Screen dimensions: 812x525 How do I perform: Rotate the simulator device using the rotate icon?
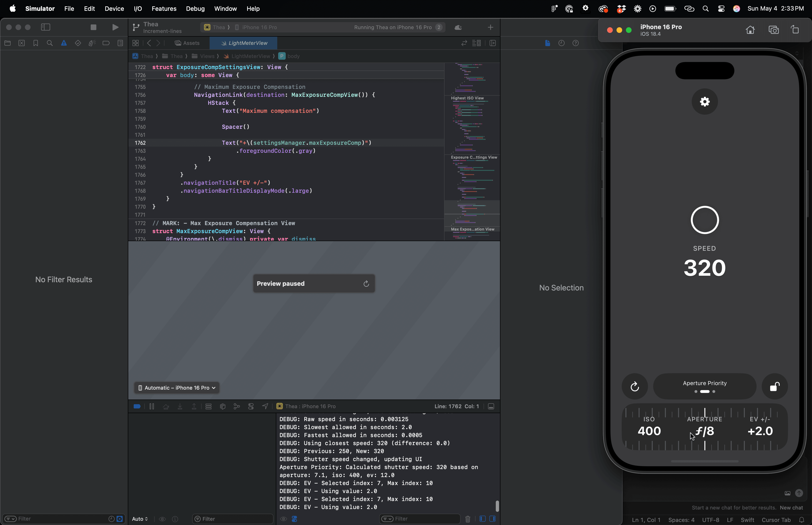click(795, 30)
